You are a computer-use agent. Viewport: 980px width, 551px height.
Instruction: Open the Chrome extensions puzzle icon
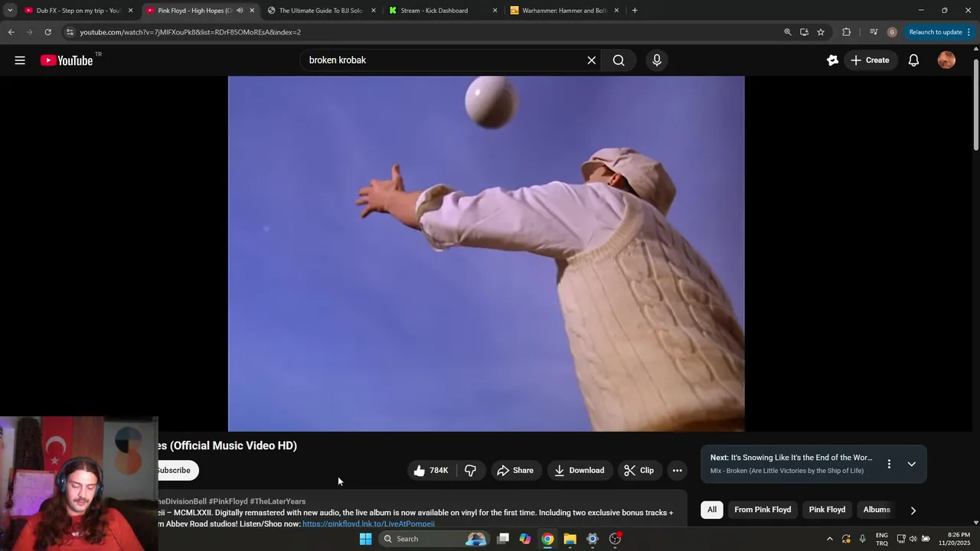tap(846, 32)
